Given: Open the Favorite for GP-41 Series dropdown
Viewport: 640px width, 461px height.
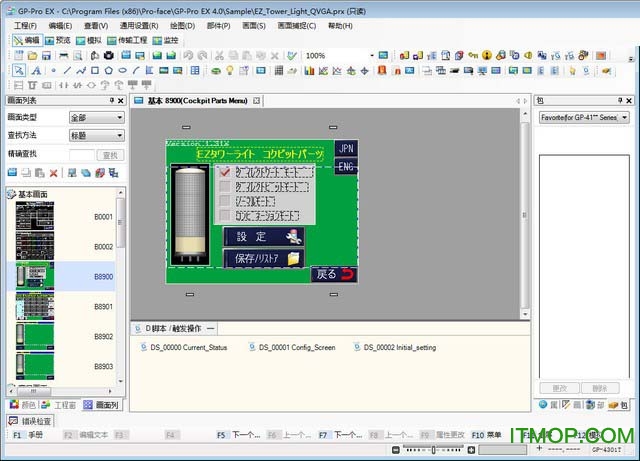Looking at the screenshot, I should pos(584,118).
